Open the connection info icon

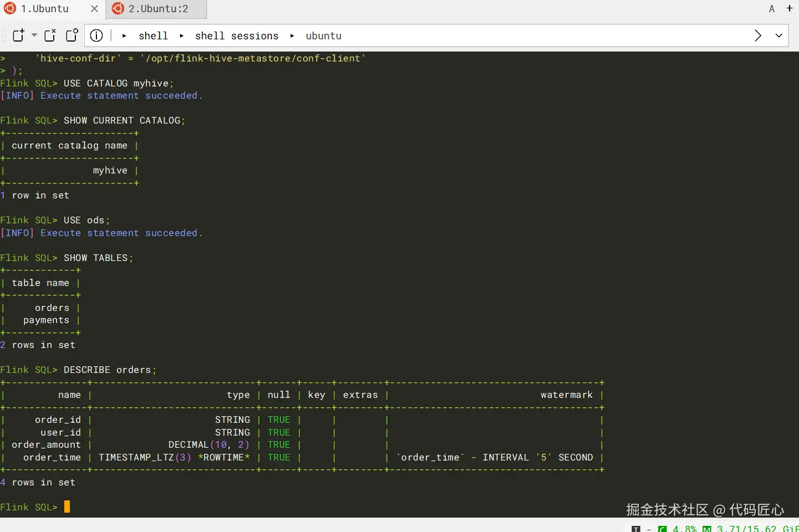click(96, 35)
